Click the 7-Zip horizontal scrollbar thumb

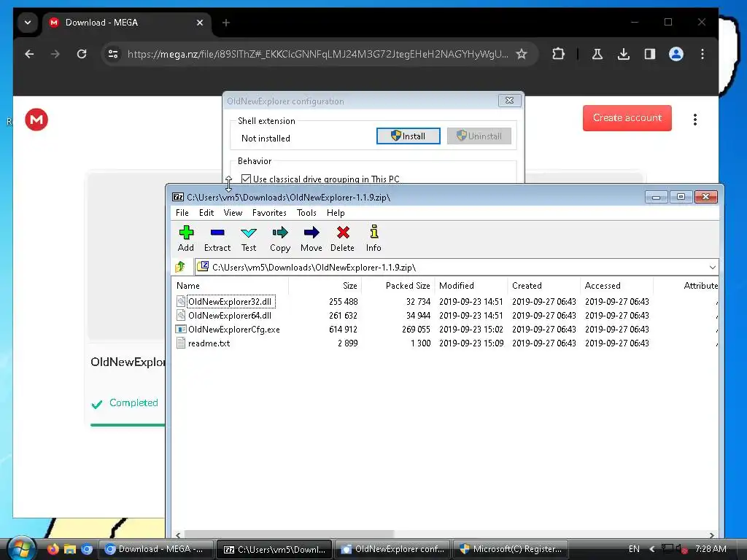(x=289, y=534)
